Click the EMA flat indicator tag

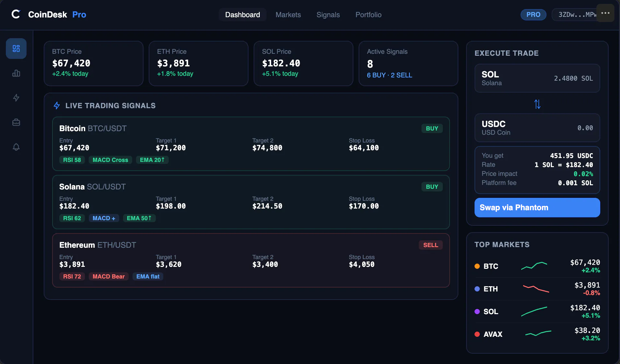click(x=148, y=277)
